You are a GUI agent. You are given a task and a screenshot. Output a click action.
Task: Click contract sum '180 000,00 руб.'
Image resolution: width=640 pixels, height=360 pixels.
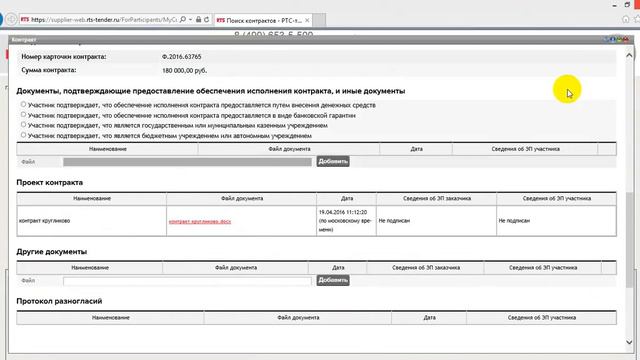coord(184,71)
